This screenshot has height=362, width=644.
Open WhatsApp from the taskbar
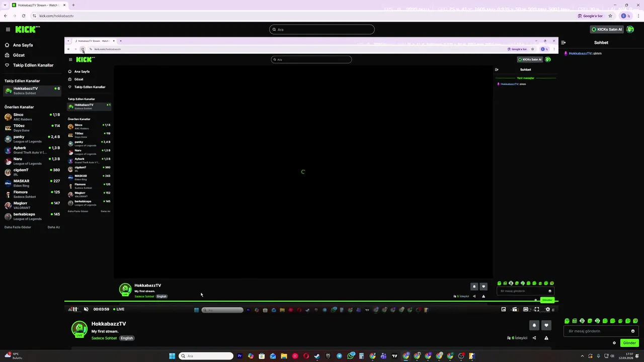[350, 356]
